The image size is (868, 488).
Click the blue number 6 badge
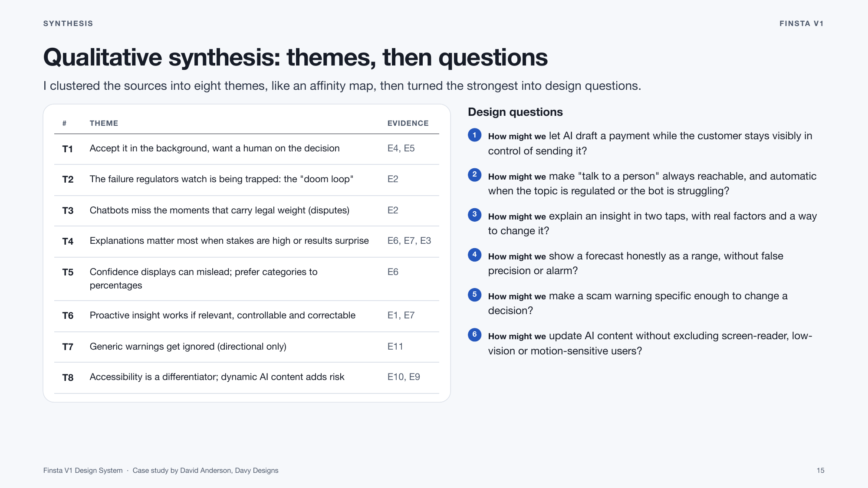coord(474,334)
